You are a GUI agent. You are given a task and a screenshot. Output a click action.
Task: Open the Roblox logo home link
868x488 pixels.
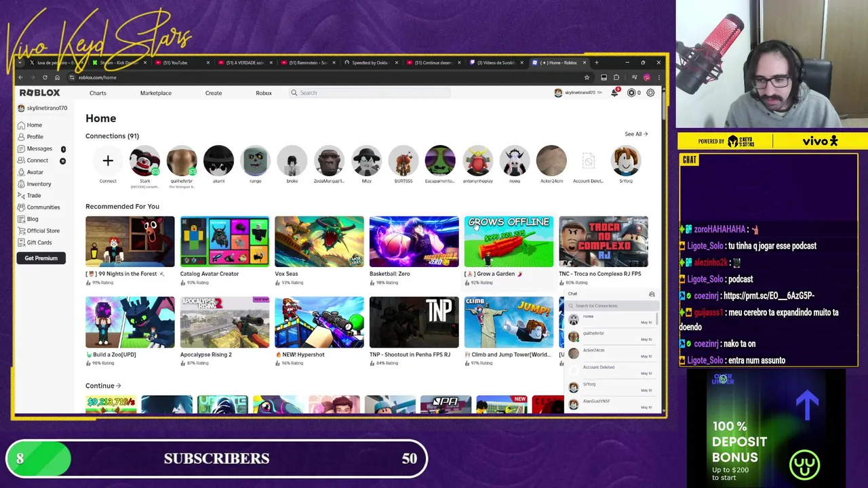click(39, 93)
